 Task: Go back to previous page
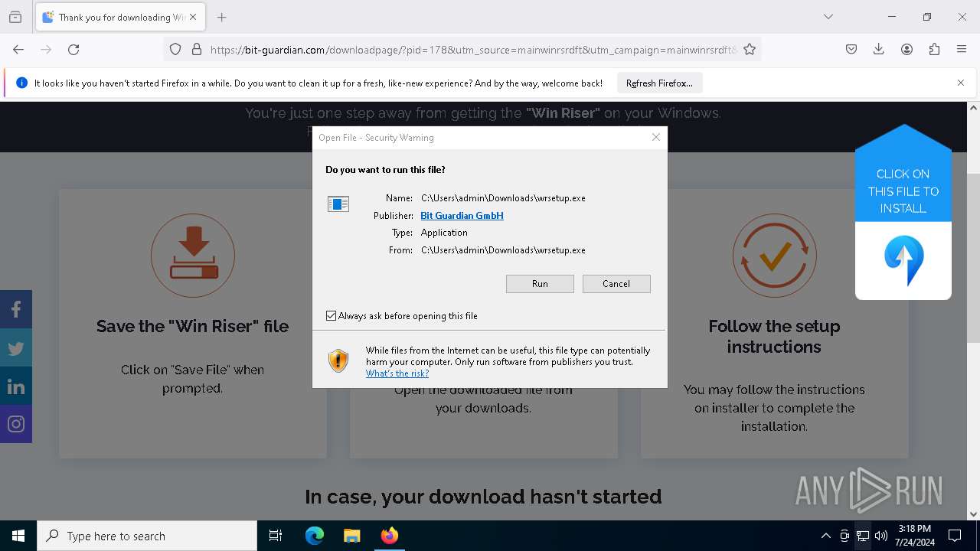pyautogui.click(x=18, y=49)
